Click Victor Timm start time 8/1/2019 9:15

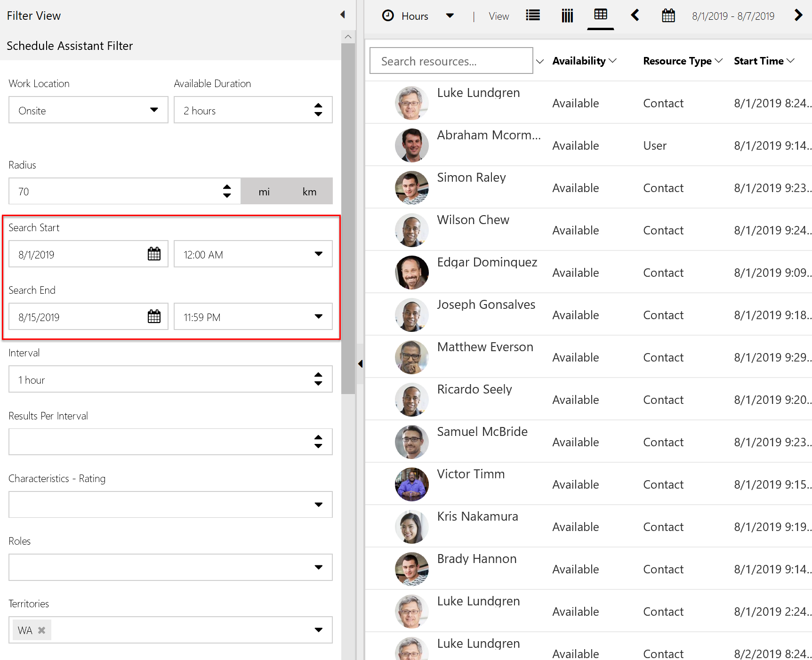tap(772, 484)
